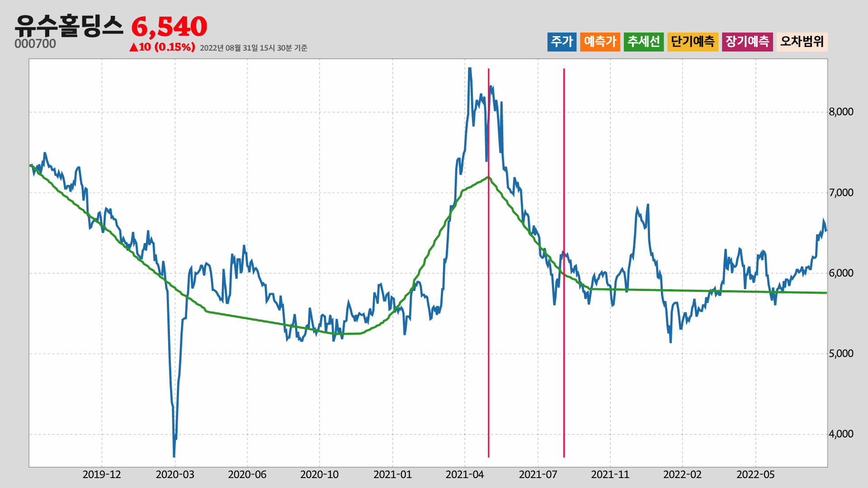Image resolution: width=868 pixels, height=488 pixels.
Task: Toggle the 주가 price legend
Action: tap(562, 42)
